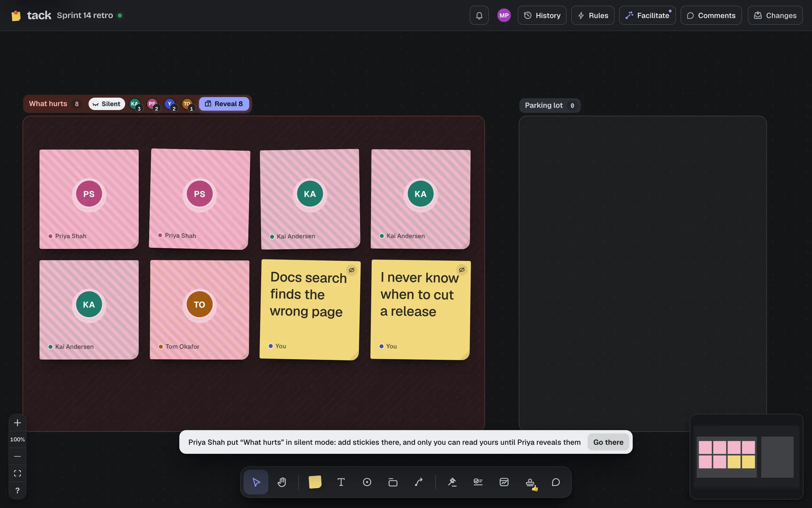Open the Rules panel
Image resolution: width=812 pixels, height=508 pixels.
coord(593,15)
